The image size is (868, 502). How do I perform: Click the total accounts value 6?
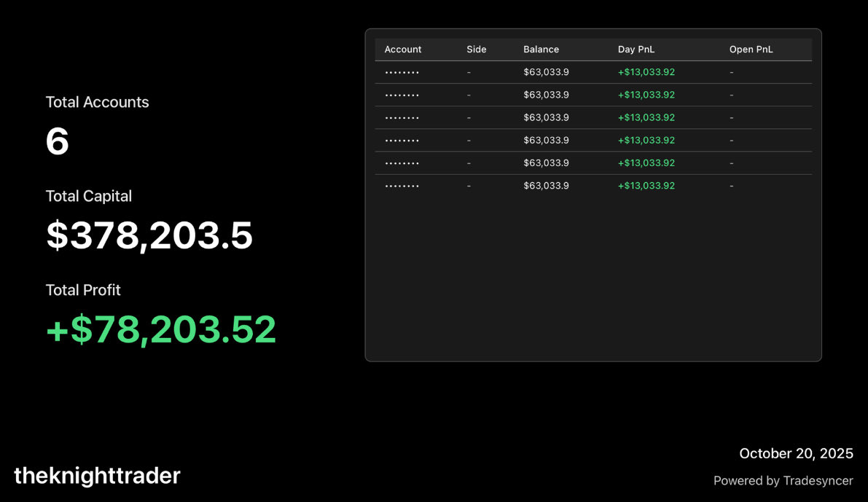57,141
